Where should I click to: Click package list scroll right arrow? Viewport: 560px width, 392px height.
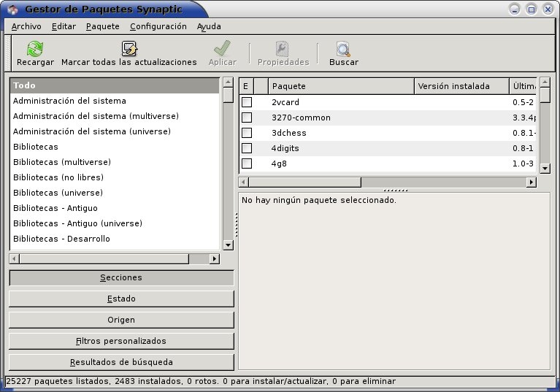[531, 182]
